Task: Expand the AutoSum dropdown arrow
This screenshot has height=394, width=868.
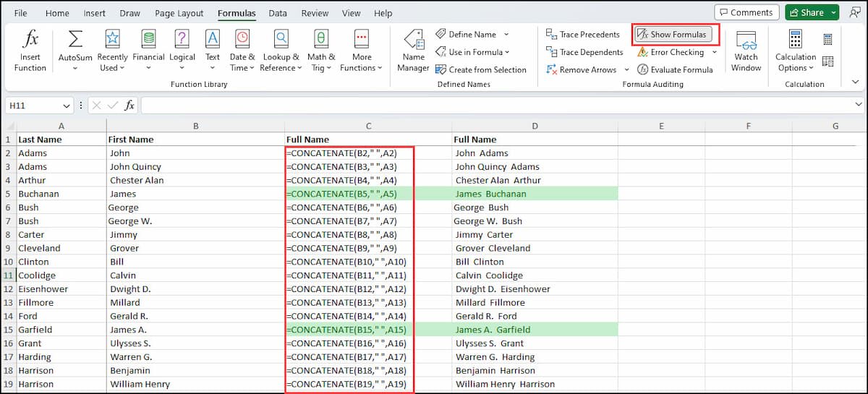Action: 75,68
